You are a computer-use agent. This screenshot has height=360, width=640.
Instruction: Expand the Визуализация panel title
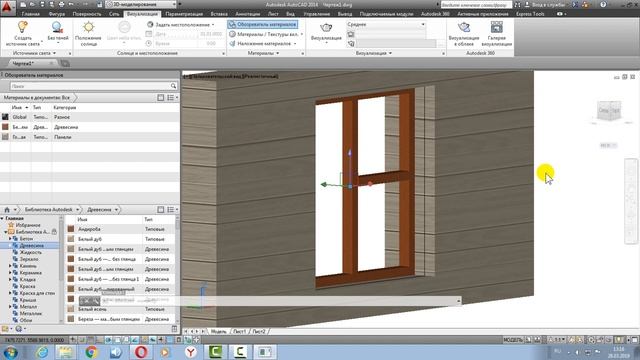pos(373,53)
